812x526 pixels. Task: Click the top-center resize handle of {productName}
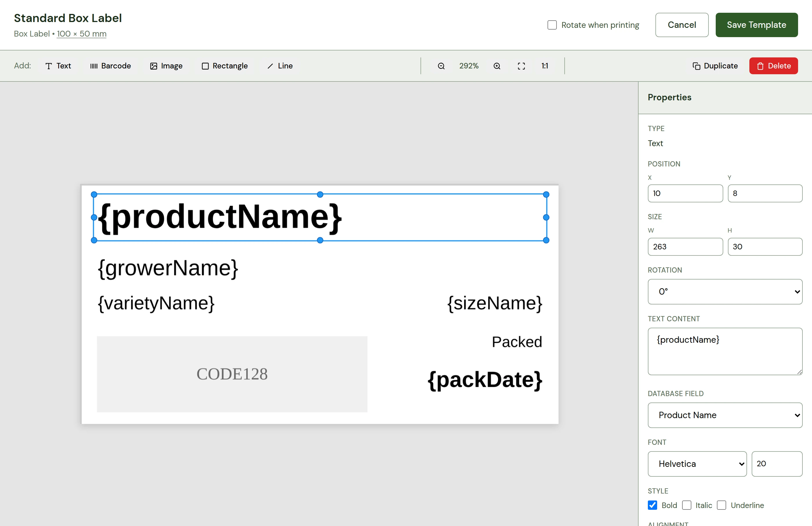[x=320, y=195]
